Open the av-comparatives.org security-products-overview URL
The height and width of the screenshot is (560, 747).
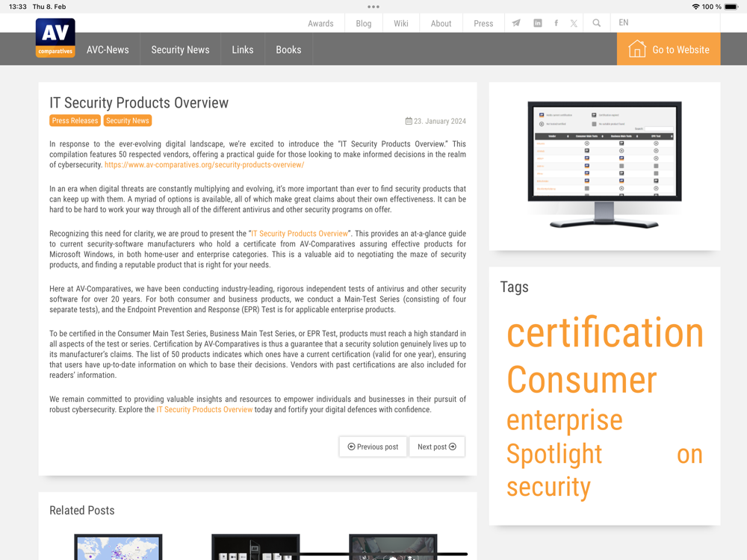(x=204, y=165)
